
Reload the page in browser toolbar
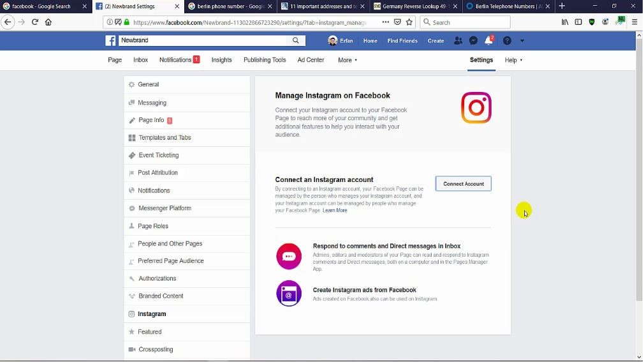point(34,22)
